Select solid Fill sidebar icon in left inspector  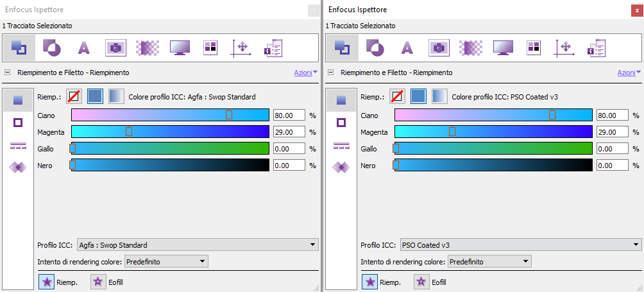(x=18, y=100)
